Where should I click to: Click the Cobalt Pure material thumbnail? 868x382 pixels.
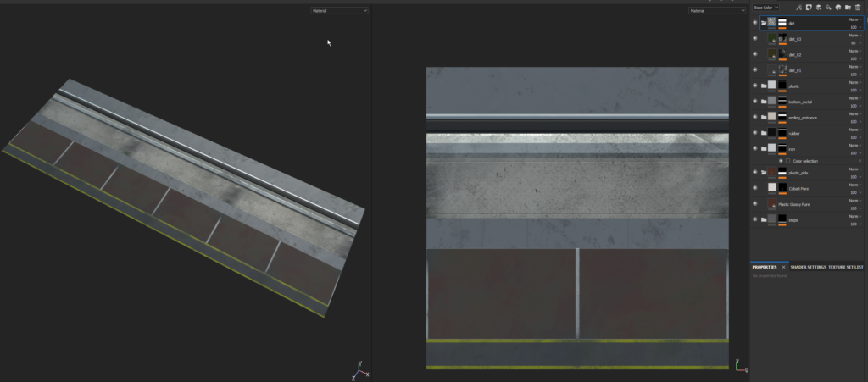(x=771, y=187)
